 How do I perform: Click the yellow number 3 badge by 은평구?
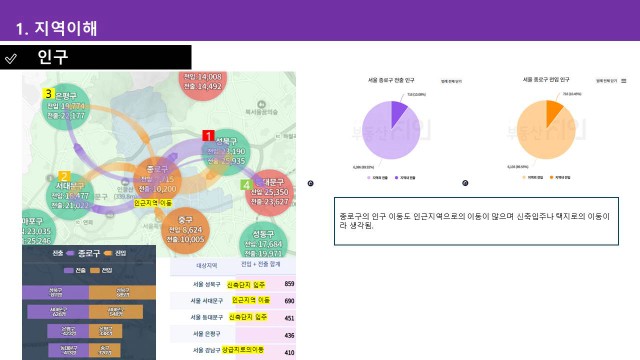click(x=49, y=93)
